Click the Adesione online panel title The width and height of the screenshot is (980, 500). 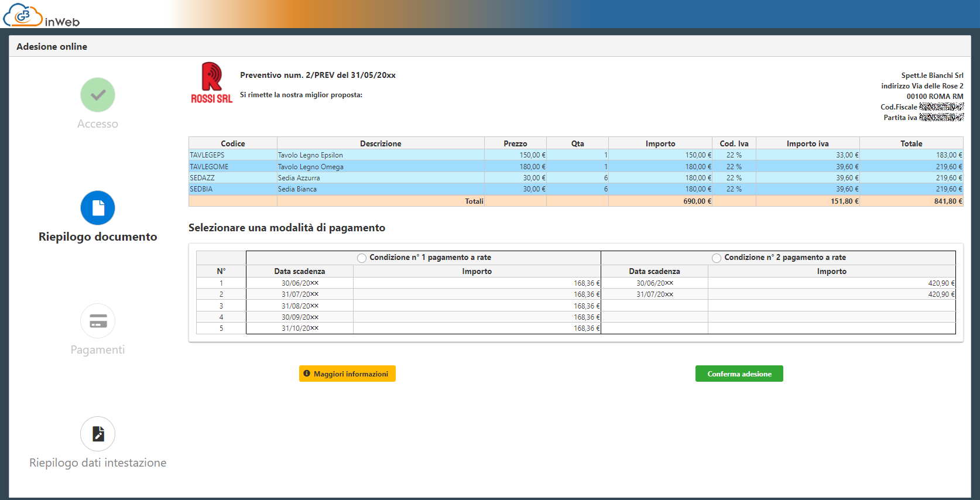pyautogui.click(x=52, y=46)
